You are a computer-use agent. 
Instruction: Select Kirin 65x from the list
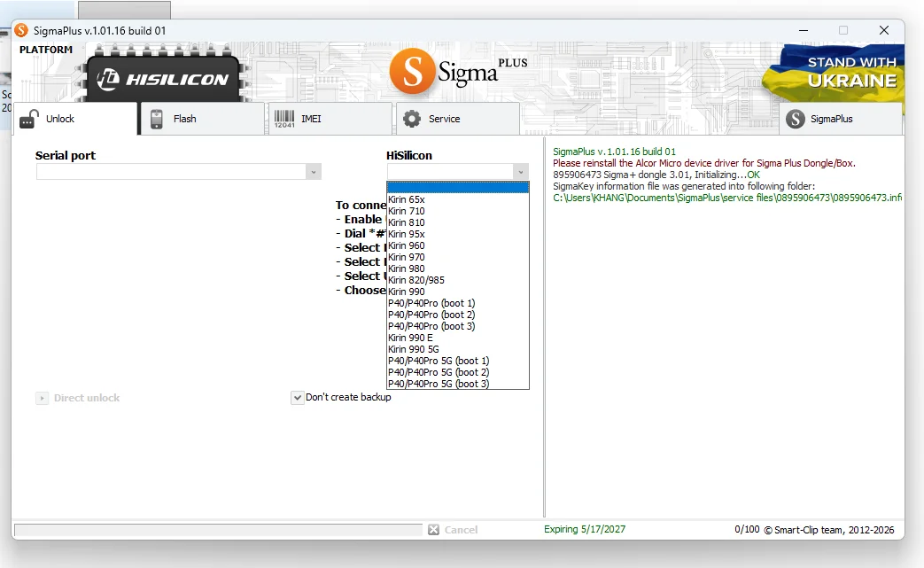click(x=458, y=199)
